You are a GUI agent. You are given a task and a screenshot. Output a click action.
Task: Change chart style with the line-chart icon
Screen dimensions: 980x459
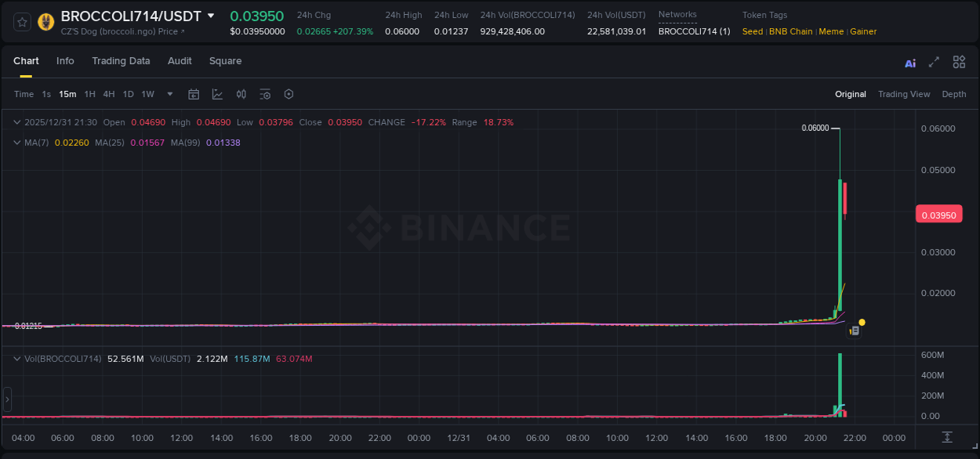click(216, 94)
